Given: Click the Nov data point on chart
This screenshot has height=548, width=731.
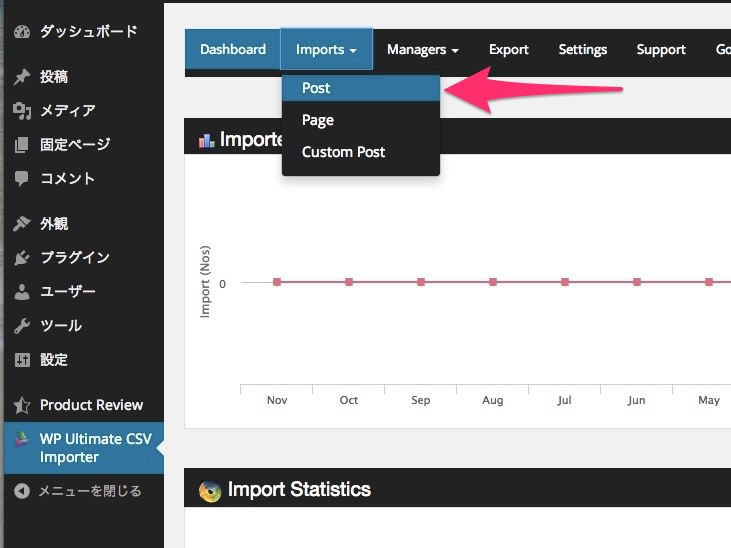Looking at the screenshot, I should (277, 282).
